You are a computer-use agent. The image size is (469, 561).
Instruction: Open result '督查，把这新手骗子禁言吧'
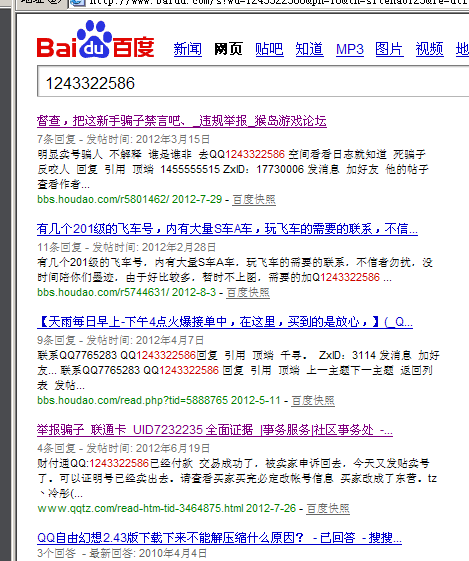[181, 121]
